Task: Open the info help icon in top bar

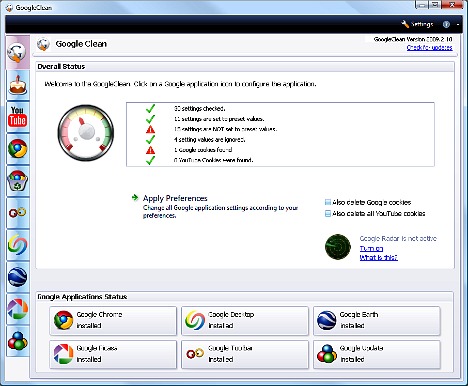Action: point(446,24)
